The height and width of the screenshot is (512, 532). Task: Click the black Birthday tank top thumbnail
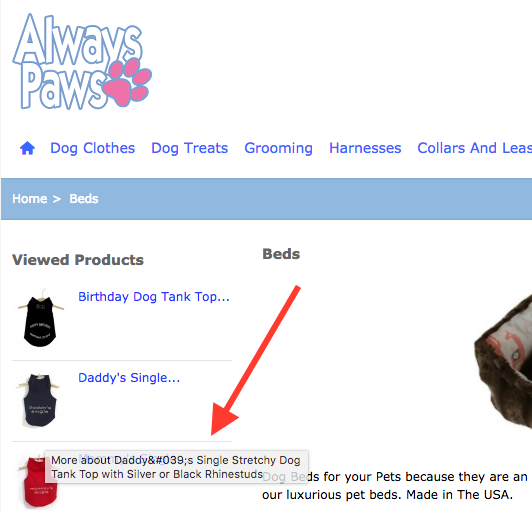pyautogui.click(x=40, y=318)
